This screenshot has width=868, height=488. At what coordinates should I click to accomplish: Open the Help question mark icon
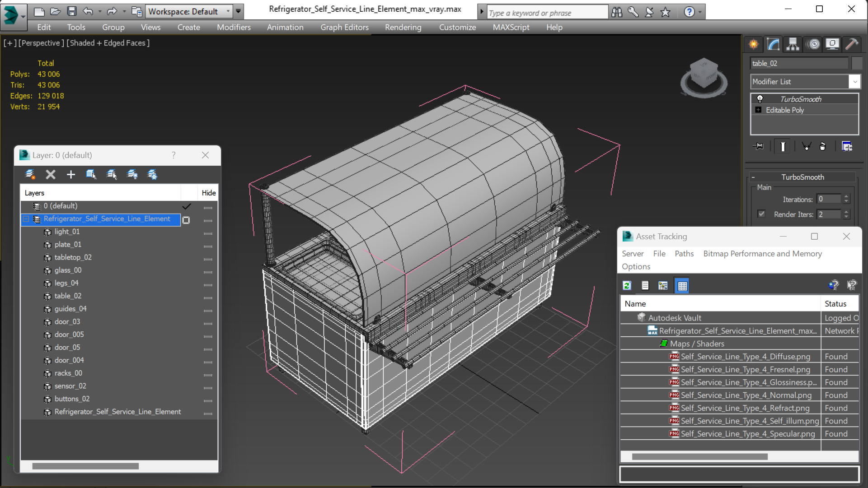coord(689,12)
